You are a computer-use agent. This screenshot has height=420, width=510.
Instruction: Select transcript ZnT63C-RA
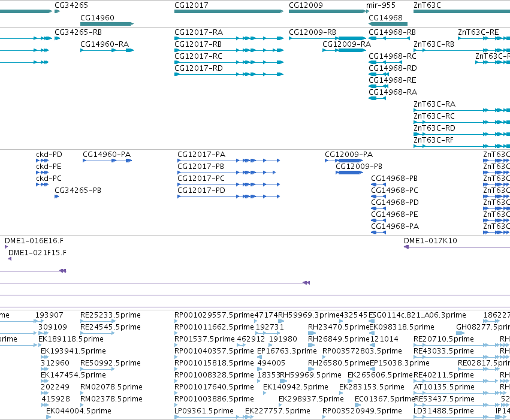coord(434,104)
